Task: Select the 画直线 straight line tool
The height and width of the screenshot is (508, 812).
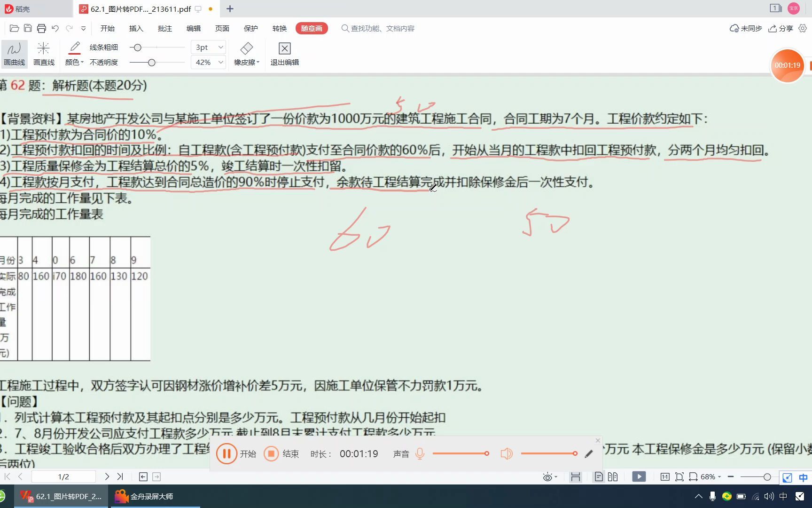Action: pyautogui.click(x=44, y=53)
